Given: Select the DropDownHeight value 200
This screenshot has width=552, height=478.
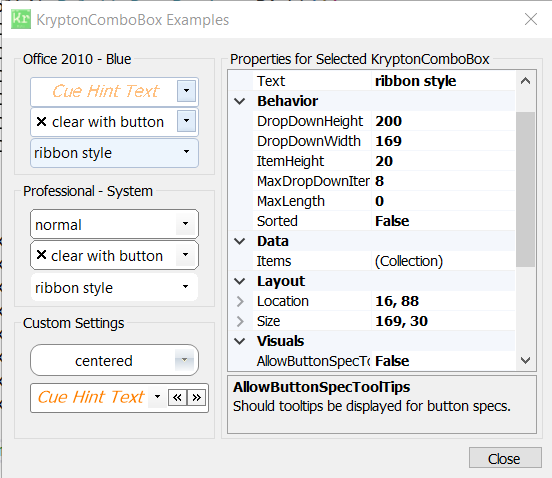Looking at the screenshot, I should pos(444,121).
